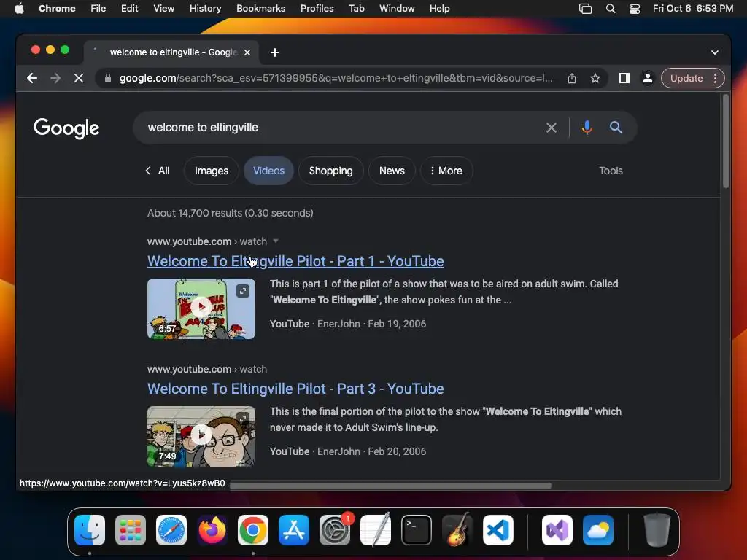747x560 pixels.
Task: Switch to News results
Action: pyautogui.click(x=392, y=171)
